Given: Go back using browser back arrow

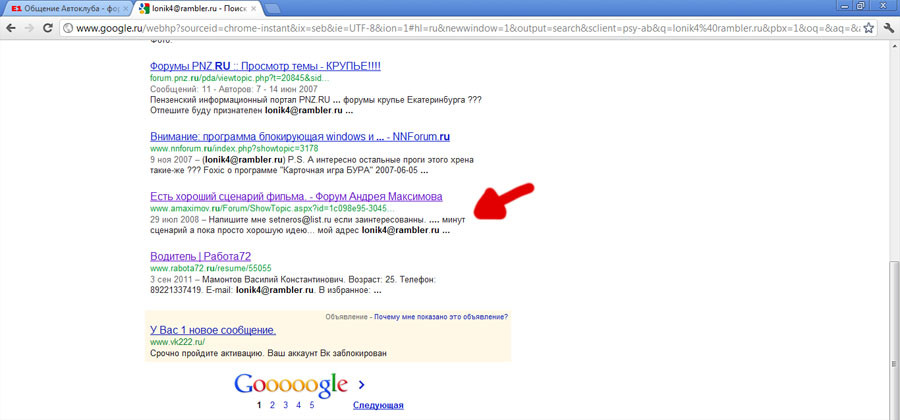Looking at the screenshot, I should tap(11, 28).
